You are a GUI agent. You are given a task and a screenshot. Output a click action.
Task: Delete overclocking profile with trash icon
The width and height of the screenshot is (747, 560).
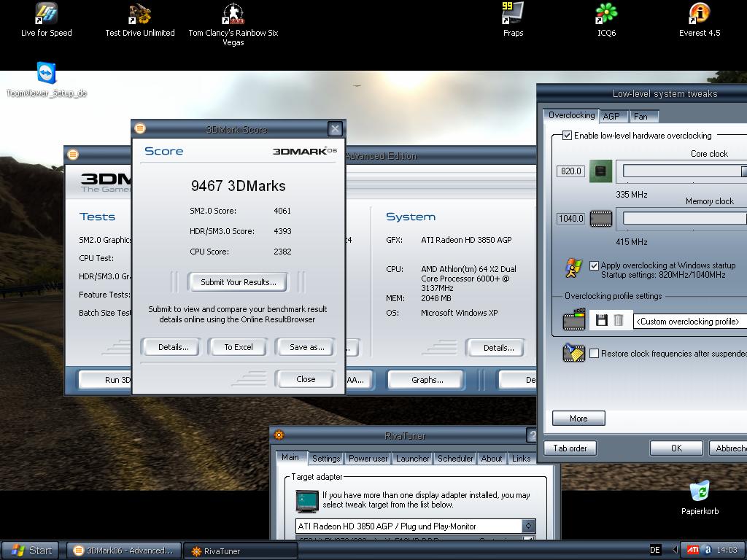click(x=619, y=321)
